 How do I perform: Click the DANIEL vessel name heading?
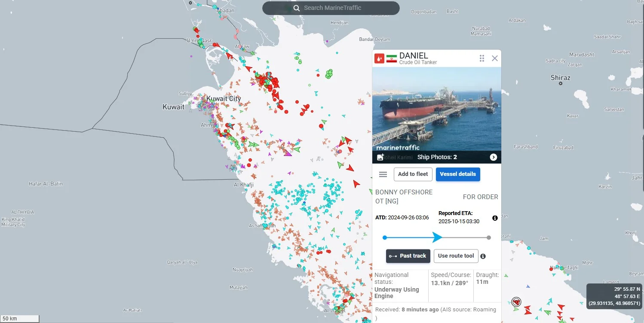pyautogui.click(x=414, y=55)
